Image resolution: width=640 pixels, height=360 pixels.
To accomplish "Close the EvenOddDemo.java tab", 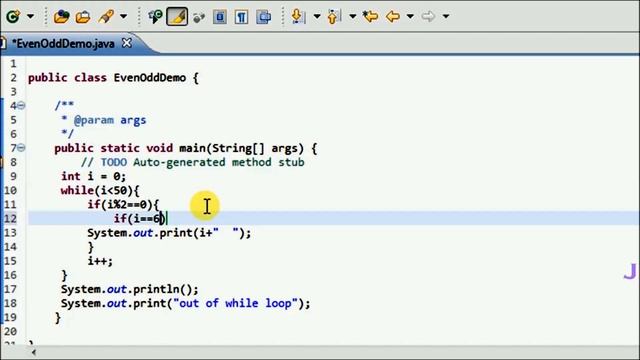I will [x=127, y=43].
